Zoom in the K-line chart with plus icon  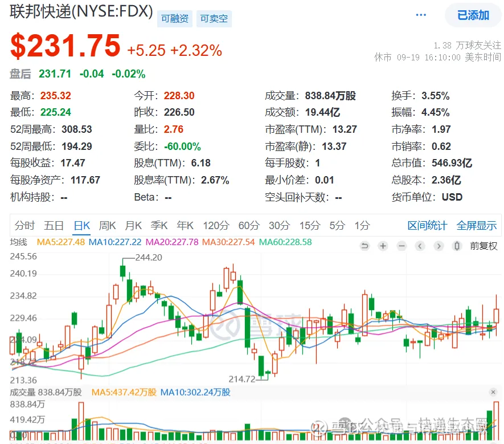[x=383, y=246]
